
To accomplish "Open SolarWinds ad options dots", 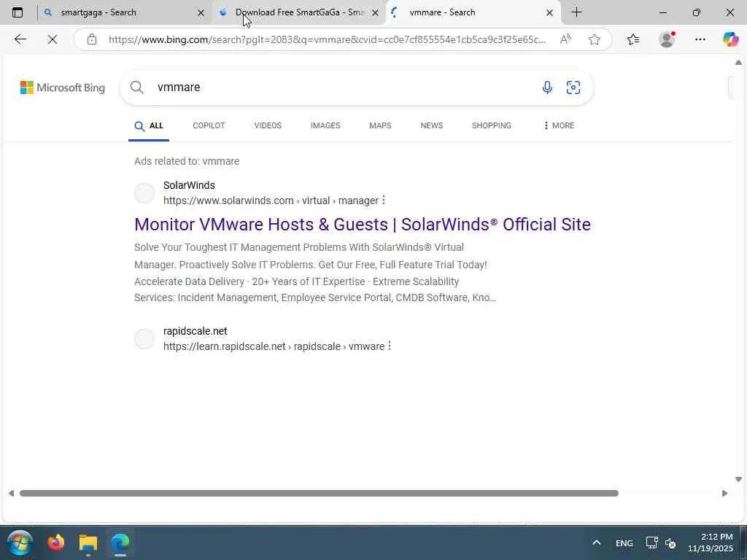I will point(384,200).
